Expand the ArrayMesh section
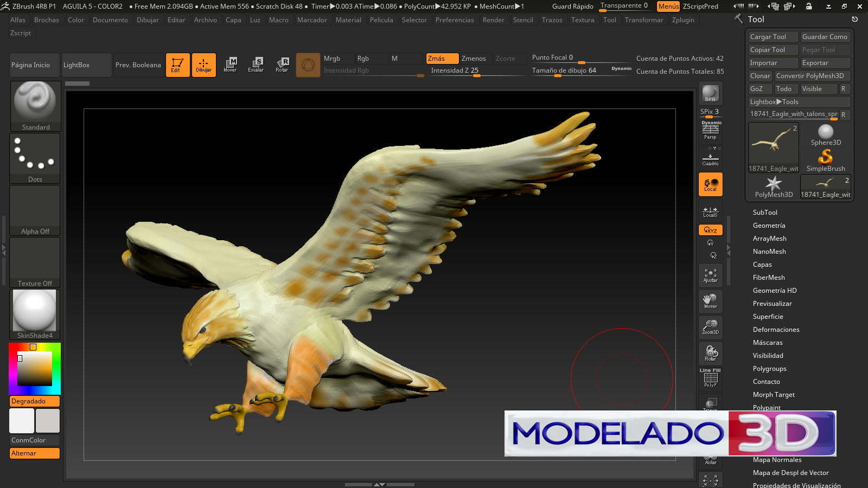 point(770,239)
